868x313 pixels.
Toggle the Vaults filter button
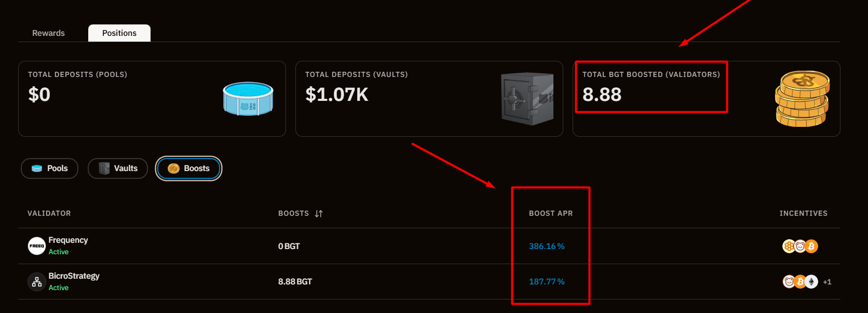coord(118,168)
